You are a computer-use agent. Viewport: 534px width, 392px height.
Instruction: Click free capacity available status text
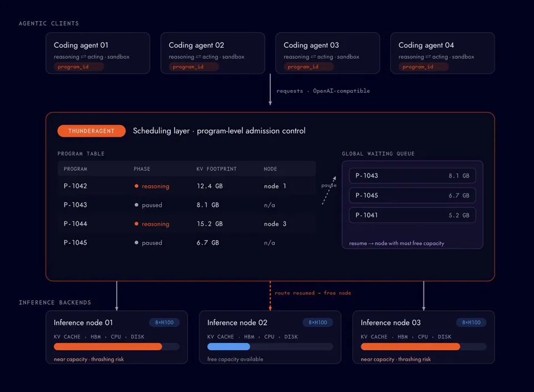point(235,359)
